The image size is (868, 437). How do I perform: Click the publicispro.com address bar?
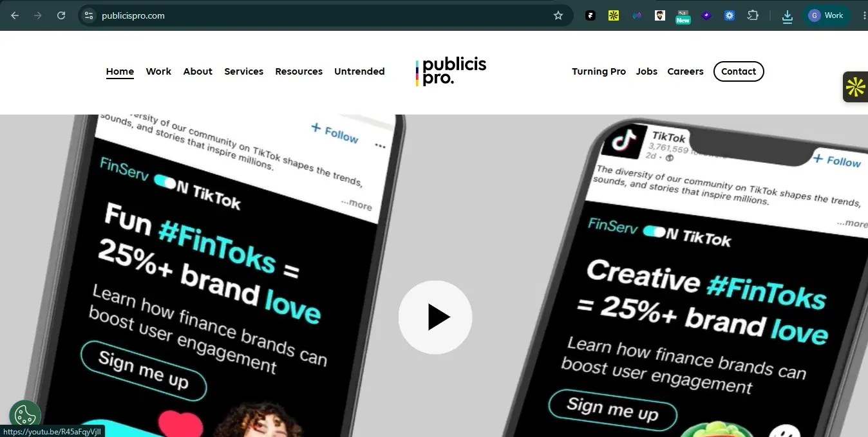pyautogui.click(x=322, y=15)
